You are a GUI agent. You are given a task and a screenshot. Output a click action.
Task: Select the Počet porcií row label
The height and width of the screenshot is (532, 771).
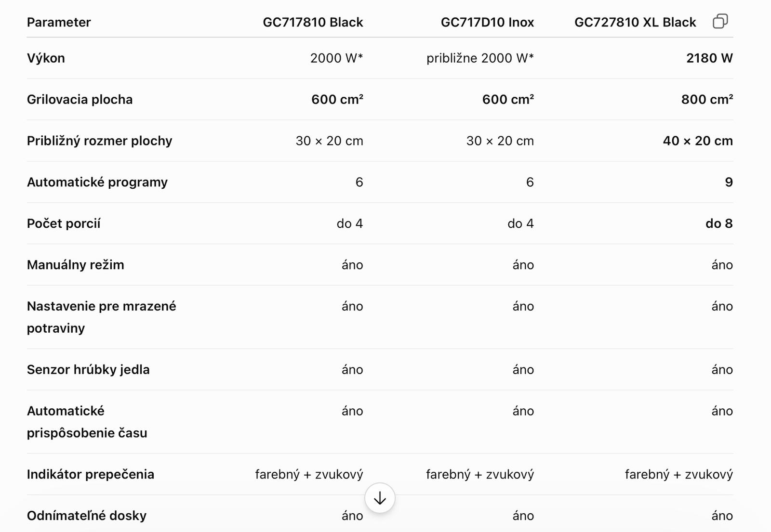(64, 223)
